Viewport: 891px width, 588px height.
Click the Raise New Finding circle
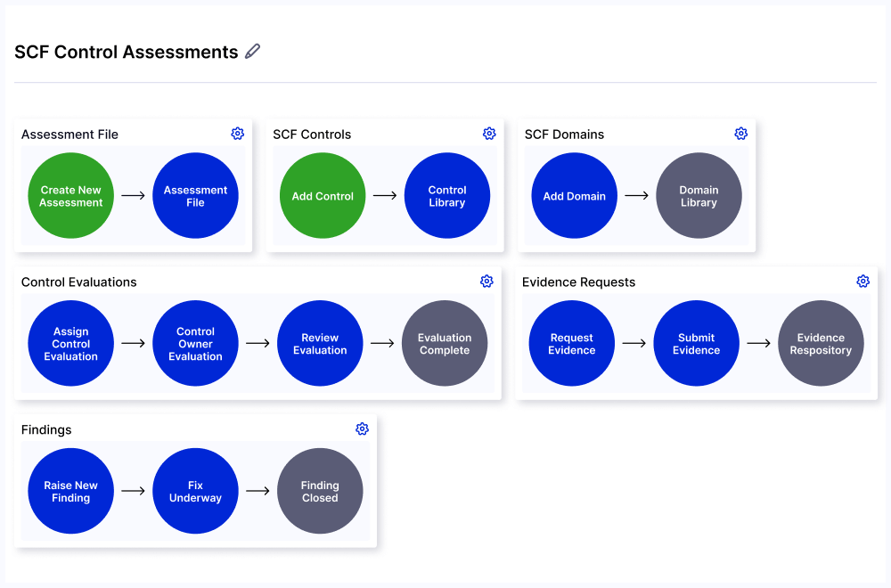click(x=71, y=492)
